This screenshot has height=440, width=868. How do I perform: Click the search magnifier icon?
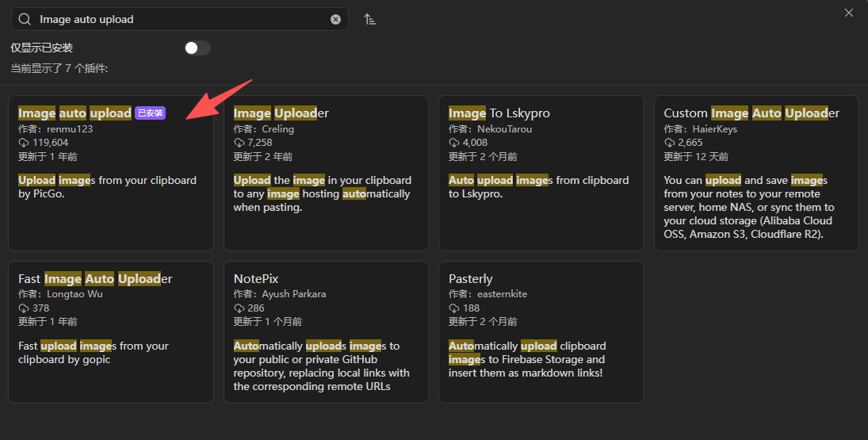(x=25, y=19)
